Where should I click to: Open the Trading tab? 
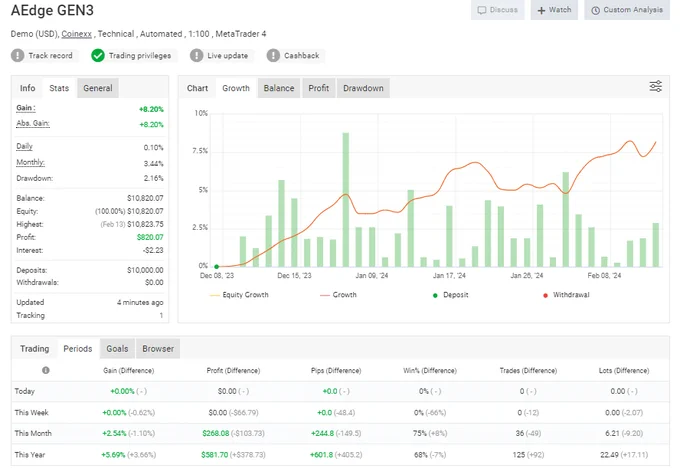(x=34, y=349)
